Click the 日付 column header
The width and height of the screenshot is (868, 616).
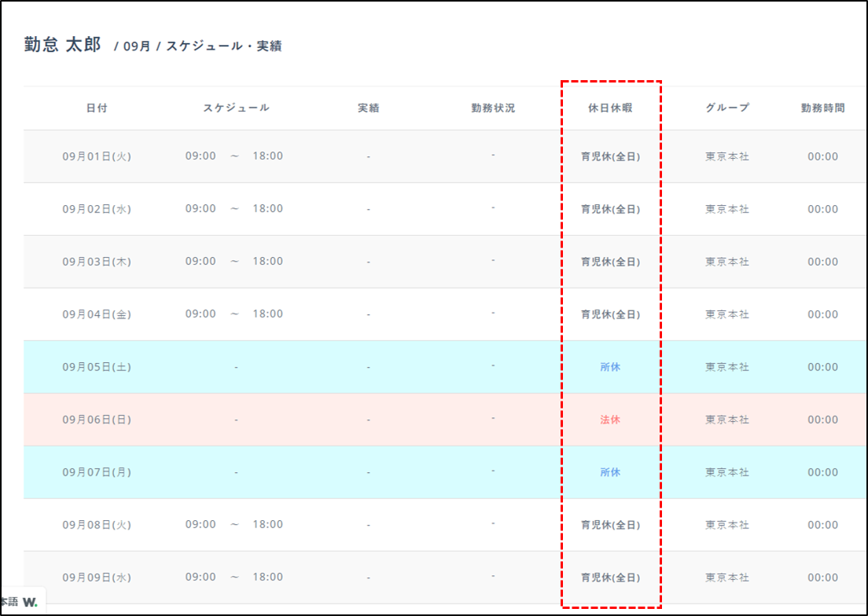tap(97, 108)
